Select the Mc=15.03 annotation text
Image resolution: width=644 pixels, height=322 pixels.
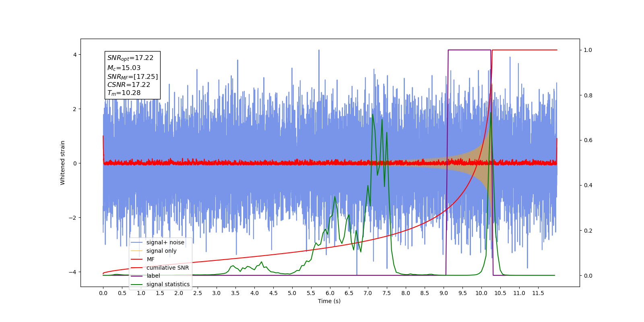click(124, 68)
